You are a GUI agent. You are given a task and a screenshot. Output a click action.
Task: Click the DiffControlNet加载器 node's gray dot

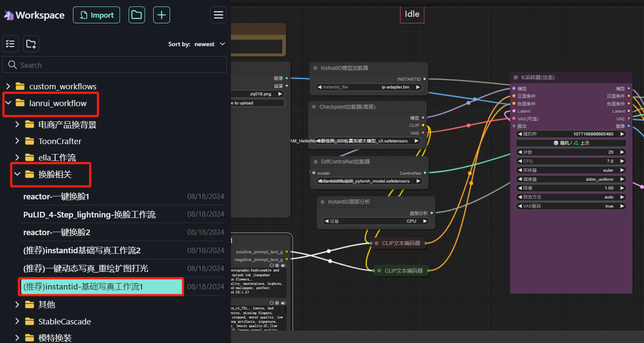tap(316, 162)
